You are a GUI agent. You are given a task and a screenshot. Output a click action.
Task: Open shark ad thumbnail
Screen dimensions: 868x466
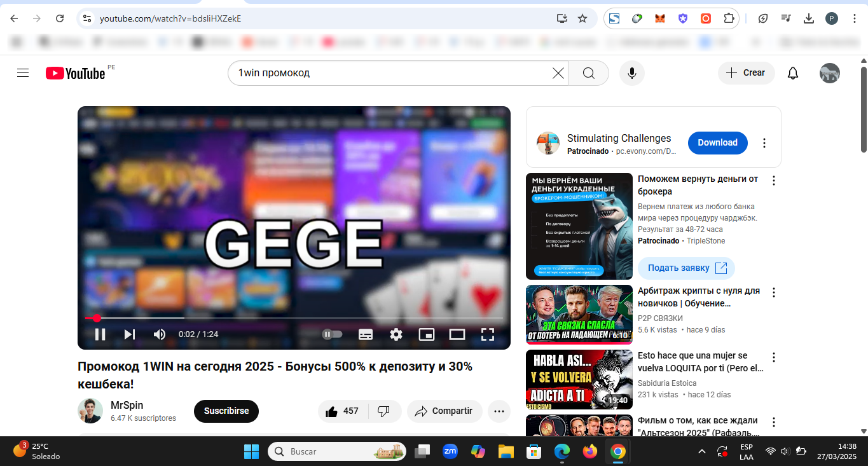click(579, 226)
